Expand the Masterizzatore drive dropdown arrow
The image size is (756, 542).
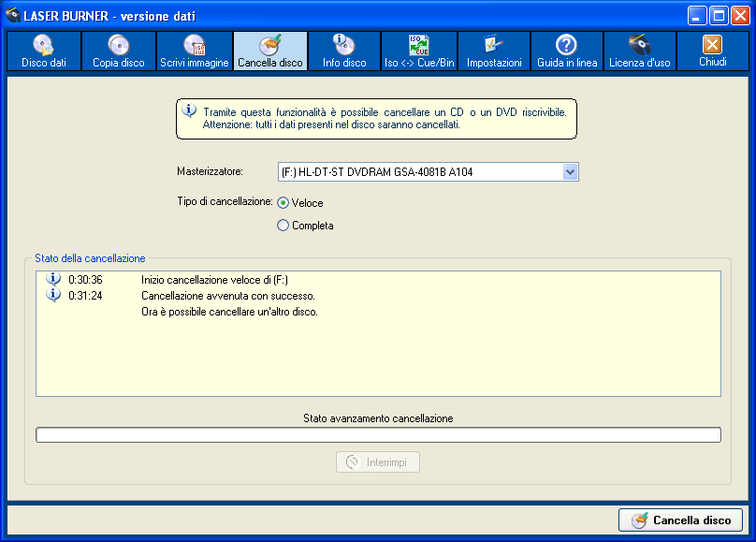point(571,171)
